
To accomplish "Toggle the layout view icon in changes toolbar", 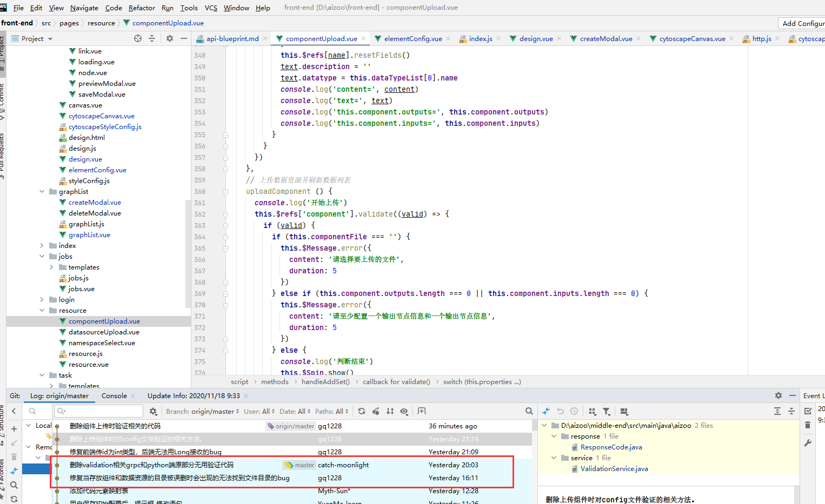I will point(624,411).
